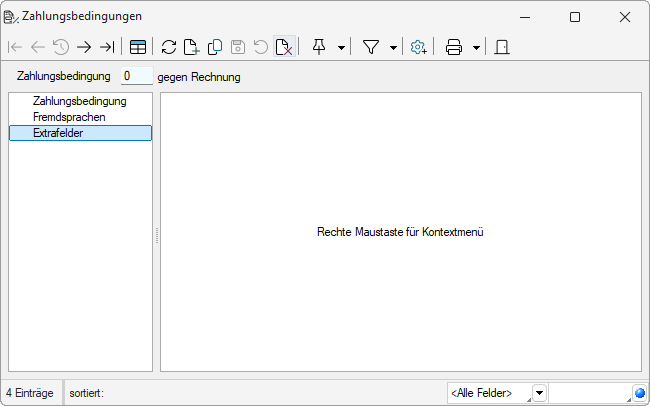The height and width of the screenshot is (406, 650).
Task: Switch to table view icon
Action: (138, 47)
